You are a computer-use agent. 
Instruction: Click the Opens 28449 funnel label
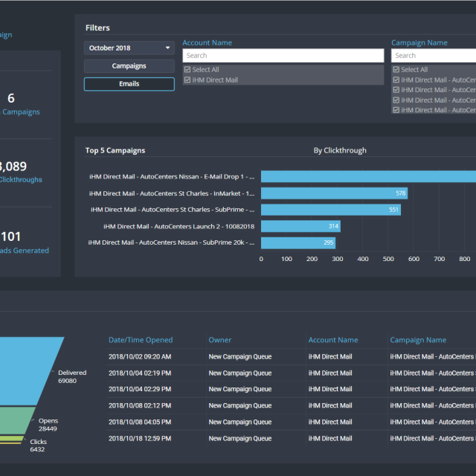48,425
